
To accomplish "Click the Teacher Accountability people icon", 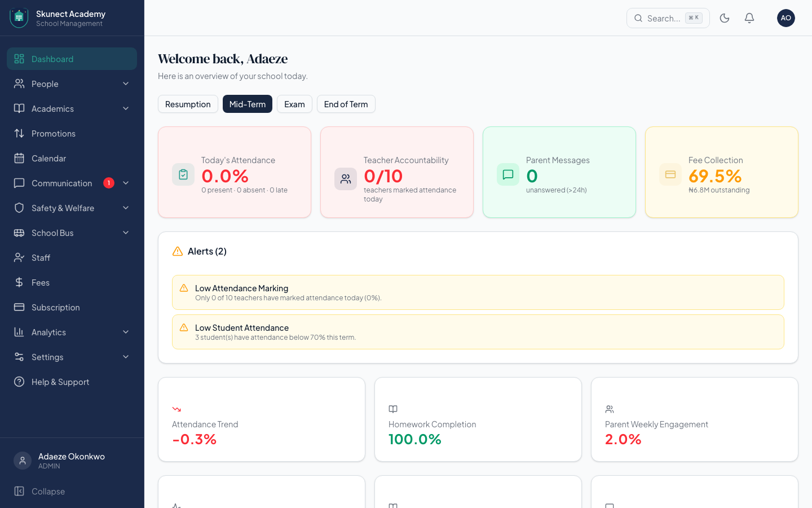I will [x=346, y=179].
